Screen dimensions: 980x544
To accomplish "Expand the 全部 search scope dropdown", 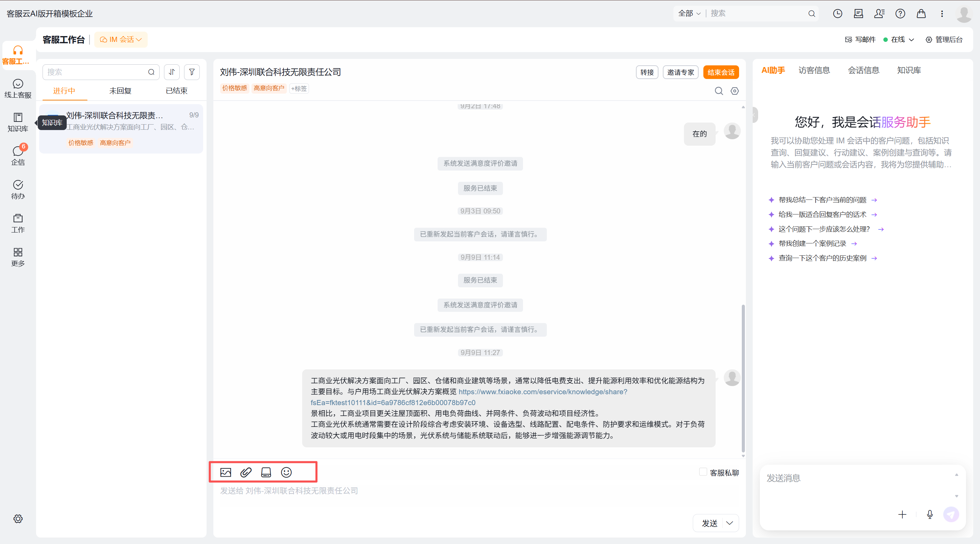I will (689, 14).
